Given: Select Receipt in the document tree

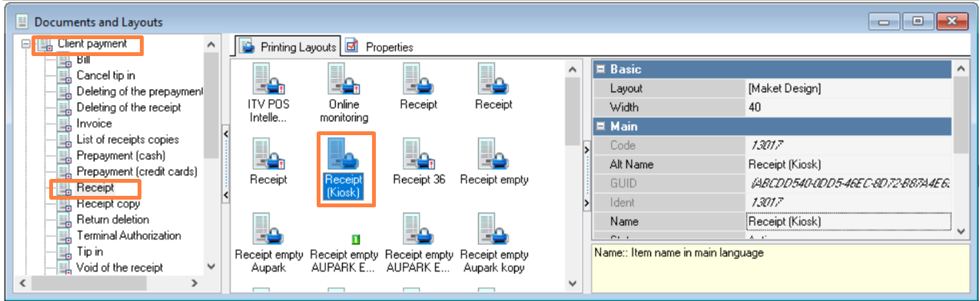Looking at the screenshot, I should coord(95,187).
